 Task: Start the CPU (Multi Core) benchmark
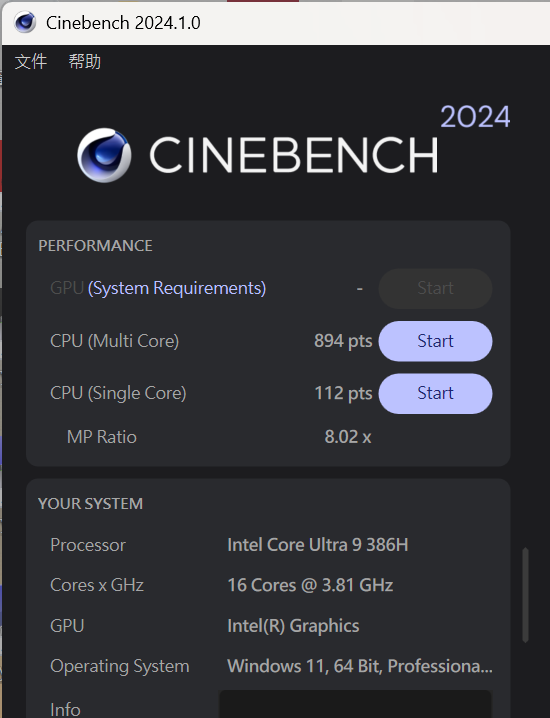(x=435, y=341)
